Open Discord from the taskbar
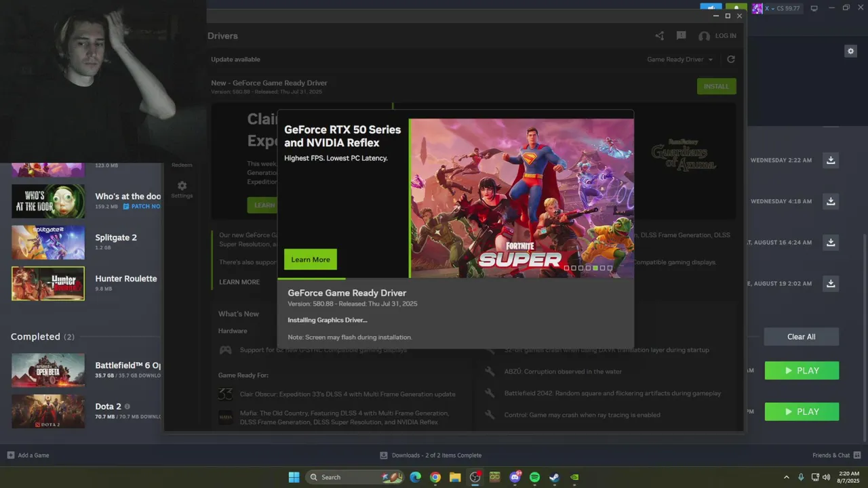This screenshot has width=868, height=488. [x=515, y=477]
